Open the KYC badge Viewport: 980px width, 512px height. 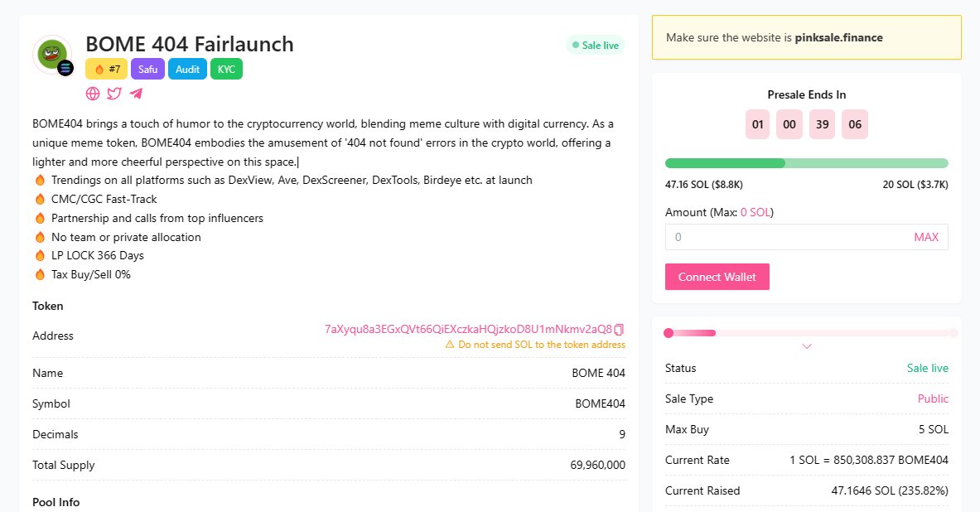(x=226, y=70)
